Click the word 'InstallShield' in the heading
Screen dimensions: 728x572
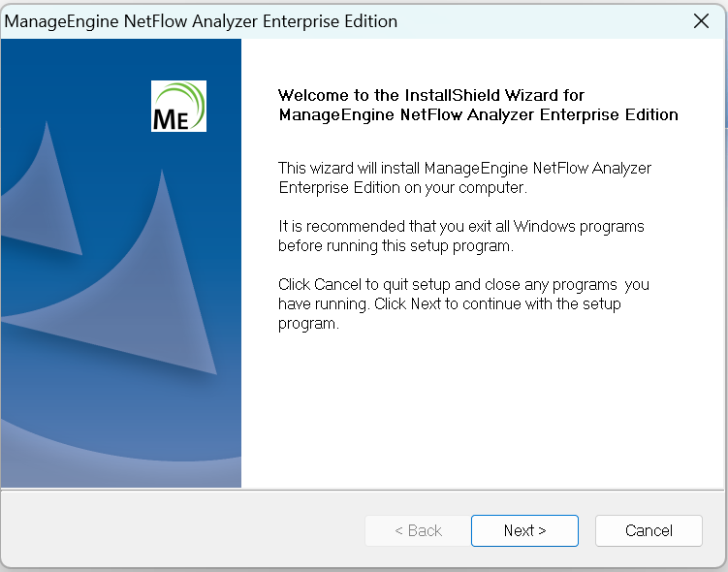click(453, 95)
